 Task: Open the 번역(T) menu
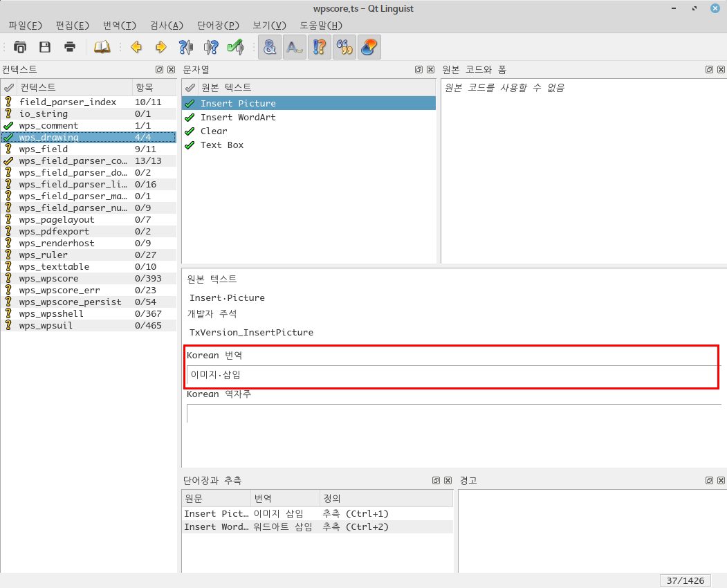click(120, 26)
